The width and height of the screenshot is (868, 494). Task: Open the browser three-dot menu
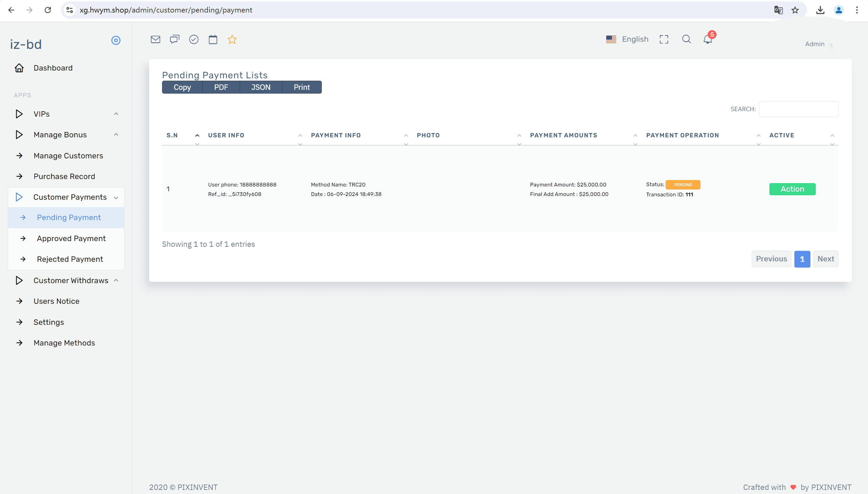click(x=857, y=10)
